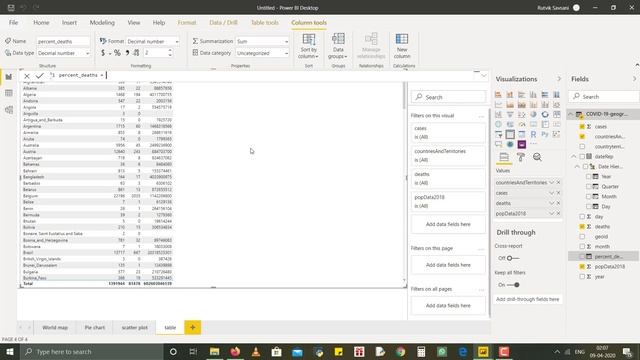Check the dateRep field checkbox
The image size is (640, 360).
(582, 156)
